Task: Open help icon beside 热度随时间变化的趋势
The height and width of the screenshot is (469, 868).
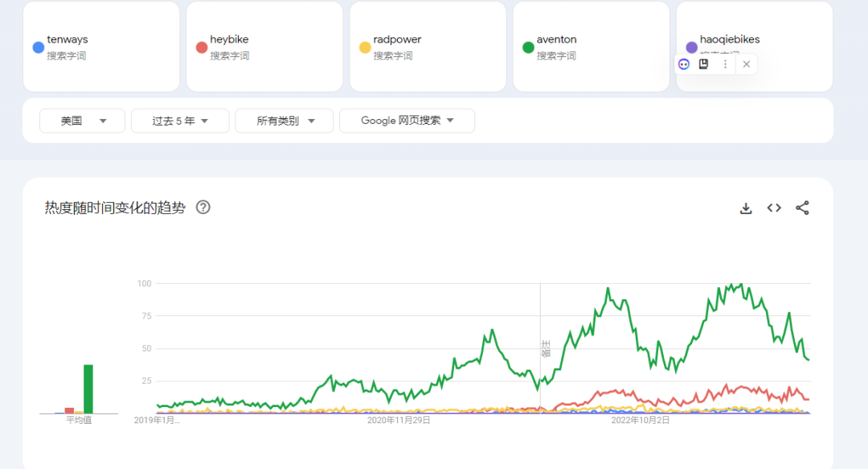Action: click(x=203, y=208)
